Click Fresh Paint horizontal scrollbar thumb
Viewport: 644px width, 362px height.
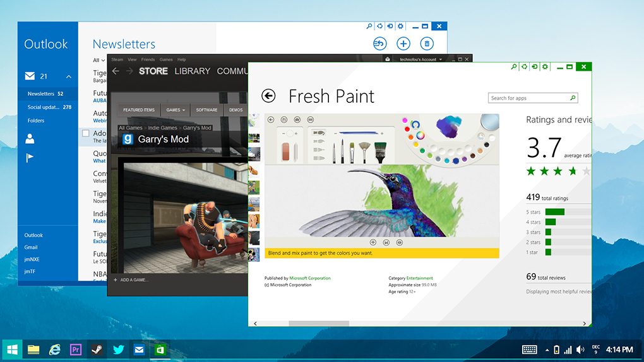pyautogui.click(x=319, y=324)
